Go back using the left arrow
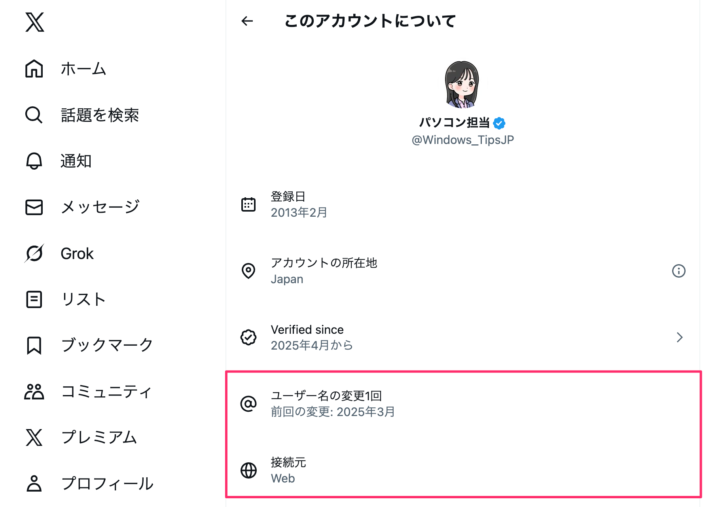 point(247,21)
